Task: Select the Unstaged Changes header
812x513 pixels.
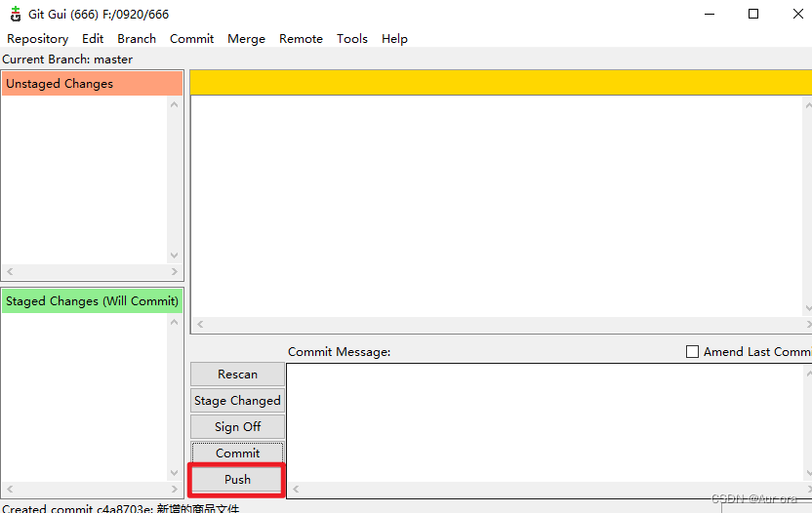Action: (x=92, y=84)
